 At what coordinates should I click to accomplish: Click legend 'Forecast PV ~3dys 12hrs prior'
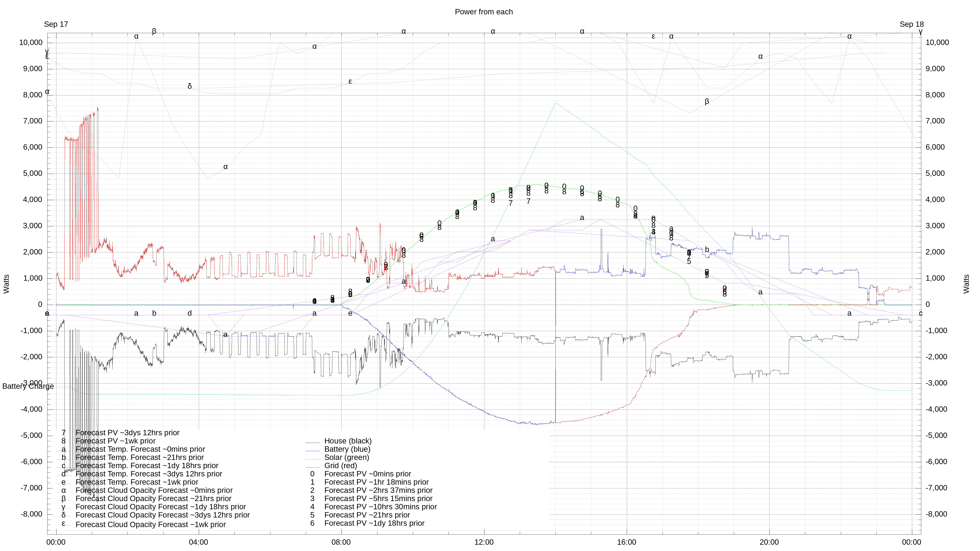pyautogui.click(x=127, y=433)
